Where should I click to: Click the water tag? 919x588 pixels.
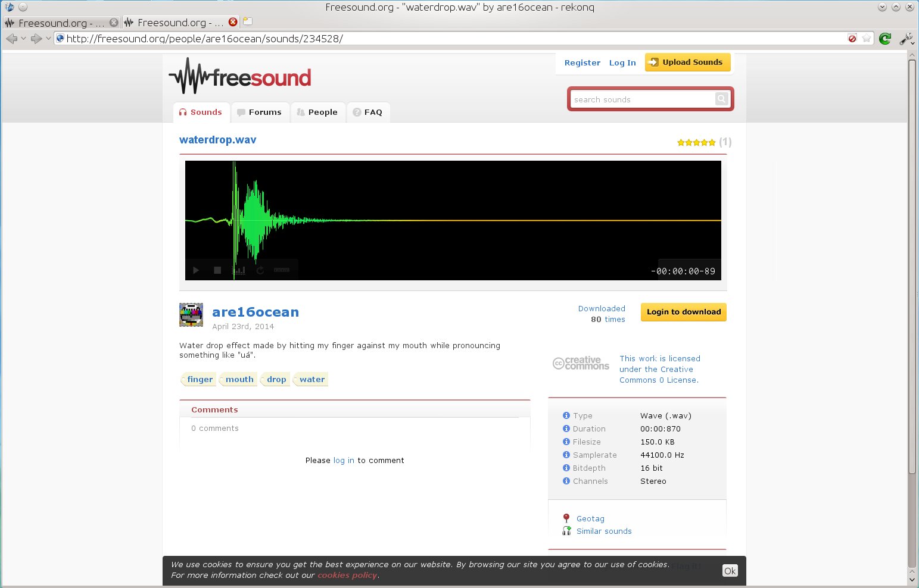[311, 379]
